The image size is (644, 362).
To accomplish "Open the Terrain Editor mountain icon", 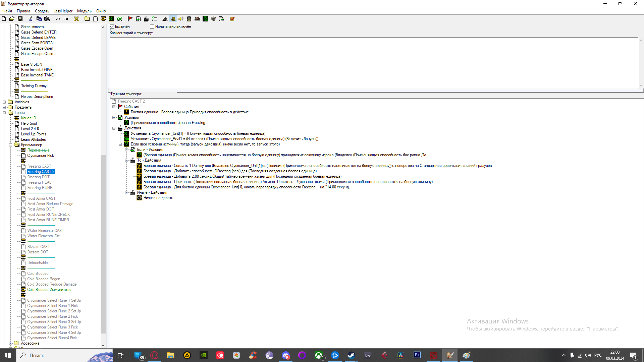I will point(165,19).
